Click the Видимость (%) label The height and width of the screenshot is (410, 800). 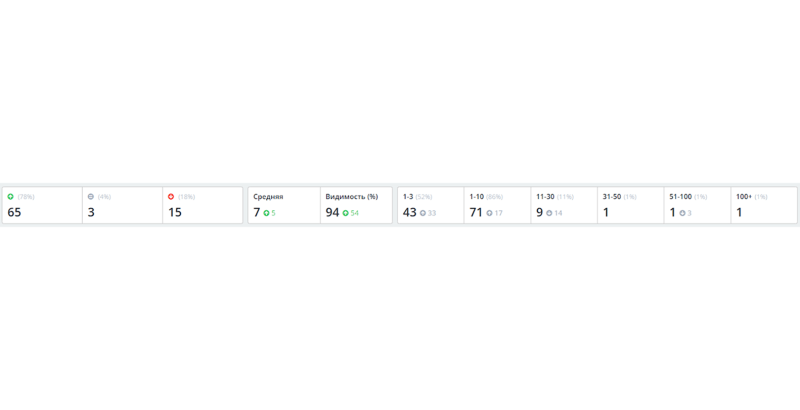pos(351,197)
